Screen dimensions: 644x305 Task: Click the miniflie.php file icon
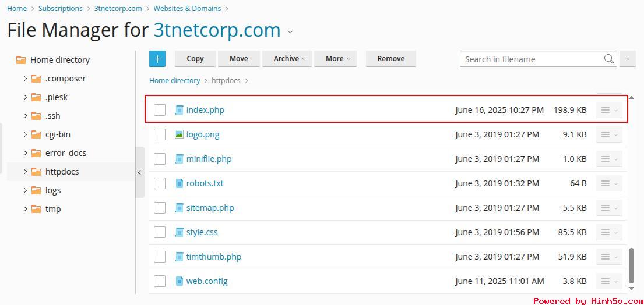[179, 159]
